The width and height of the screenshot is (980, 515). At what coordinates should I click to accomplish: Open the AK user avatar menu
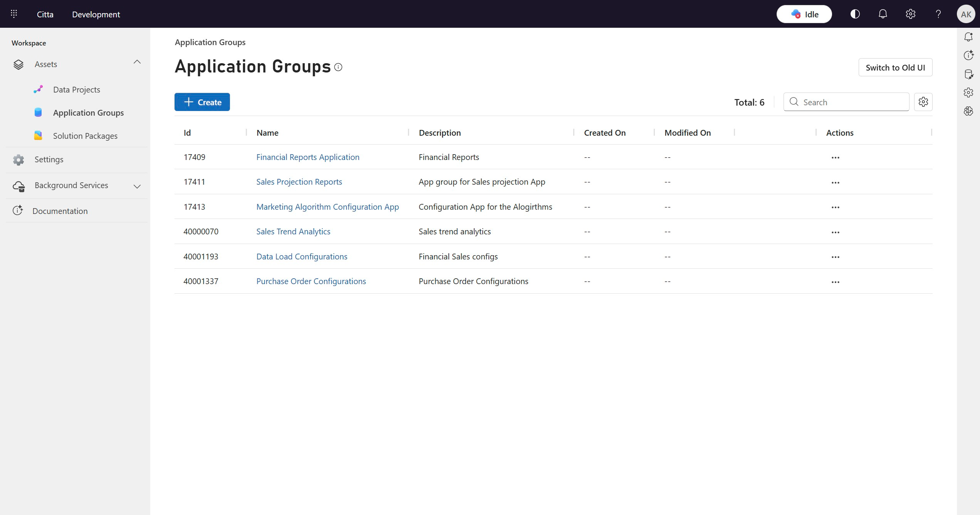966,14
